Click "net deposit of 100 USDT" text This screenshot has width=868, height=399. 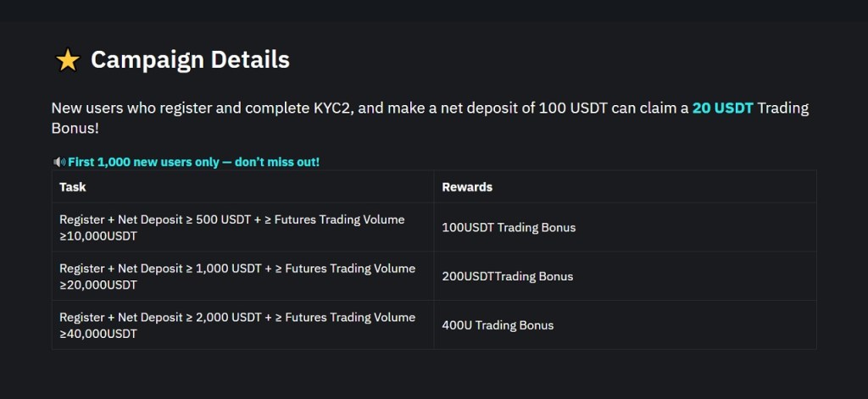(x=509, y=109)
